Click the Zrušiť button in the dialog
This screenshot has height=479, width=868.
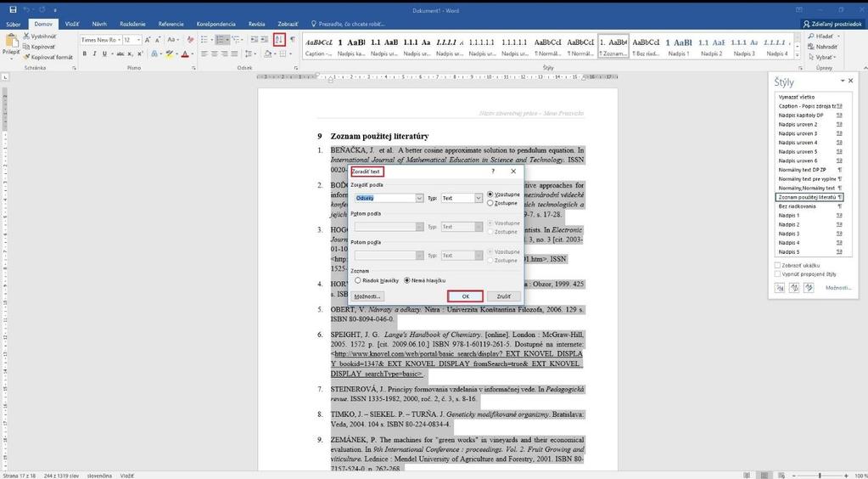504,296
